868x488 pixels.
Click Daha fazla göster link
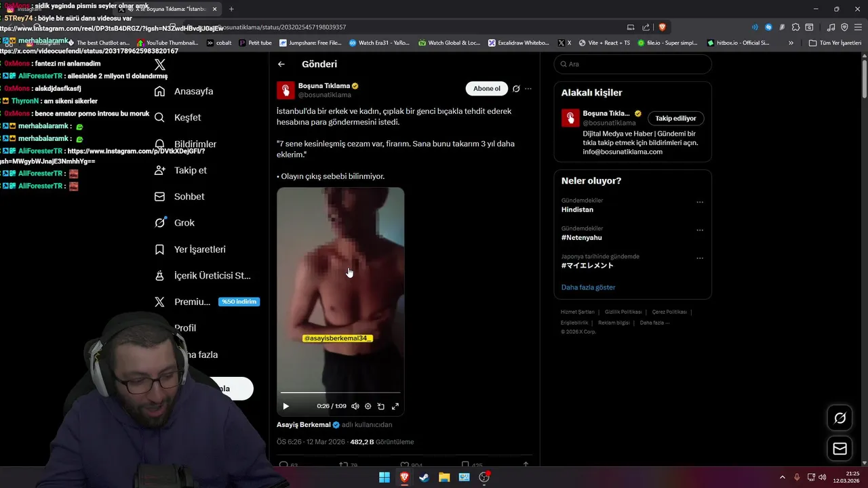pos(588,287)
